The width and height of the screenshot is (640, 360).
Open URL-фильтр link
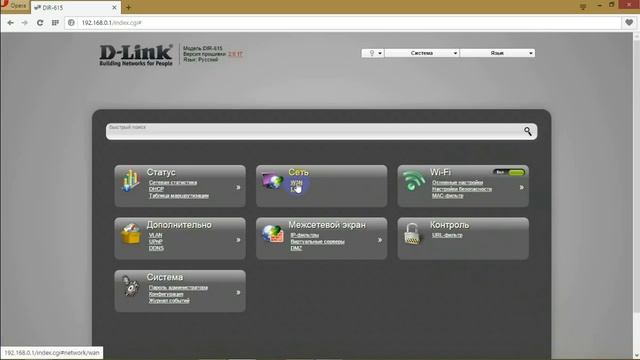pos(447,235)
